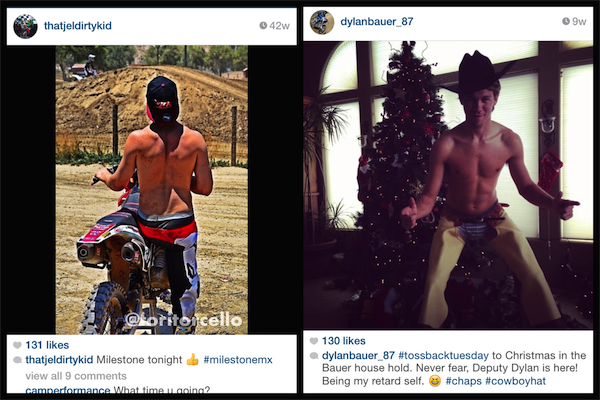Open the Christmas tree photo post

pyautogui.click(x=448, y=185)
